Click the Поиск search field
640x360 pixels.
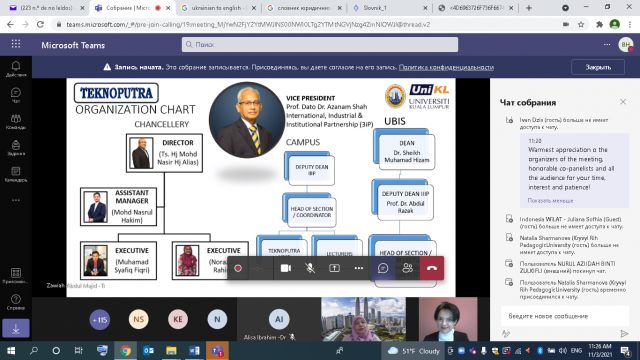[320, 44]
